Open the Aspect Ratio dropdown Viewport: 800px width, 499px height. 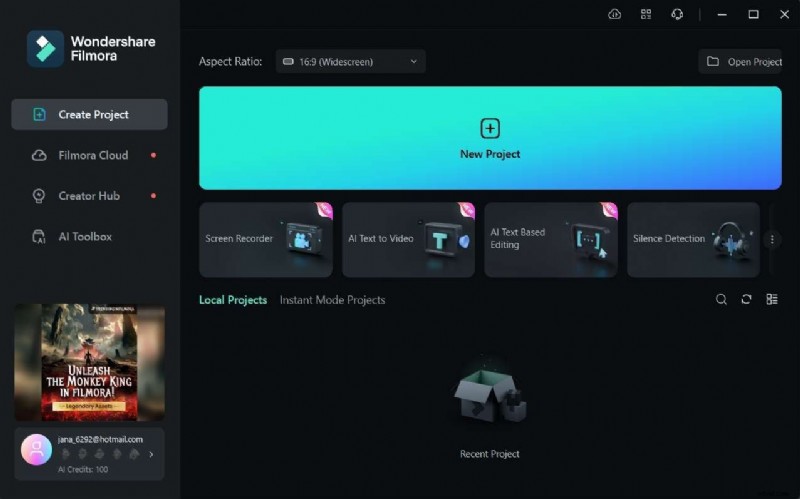350,62
